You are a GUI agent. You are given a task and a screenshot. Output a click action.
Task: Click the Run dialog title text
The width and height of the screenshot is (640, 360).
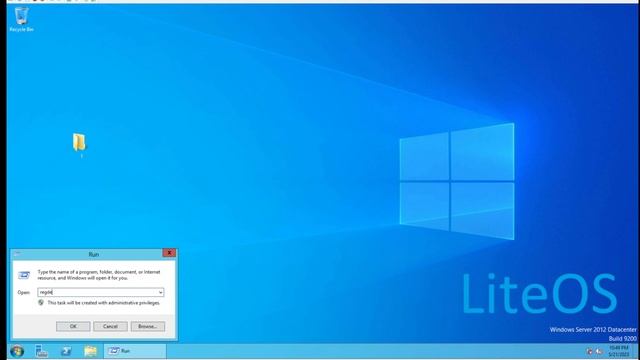click(x=93, y=254)
